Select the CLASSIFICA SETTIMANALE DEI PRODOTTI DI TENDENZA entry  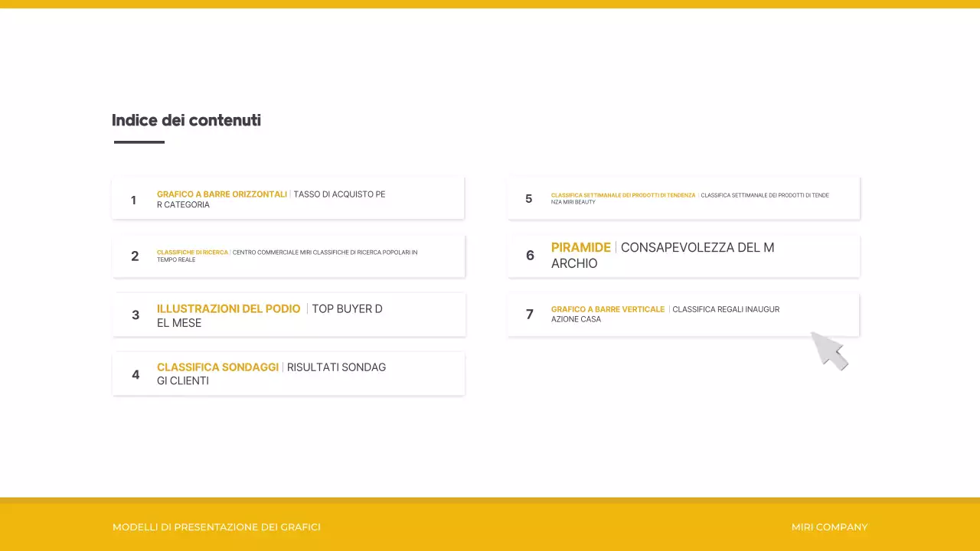pos(622,195)
